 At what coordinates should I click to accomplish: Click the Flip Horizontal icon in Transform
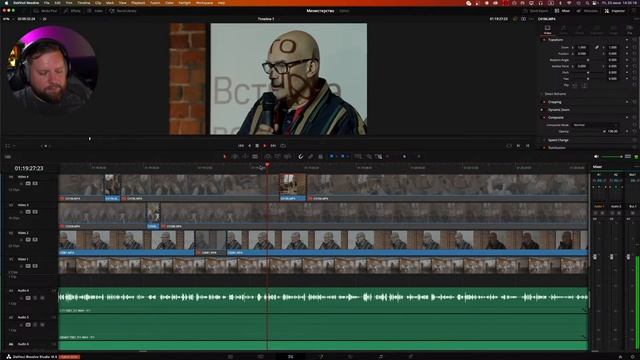pyautogui.click(x=575, y=85)
